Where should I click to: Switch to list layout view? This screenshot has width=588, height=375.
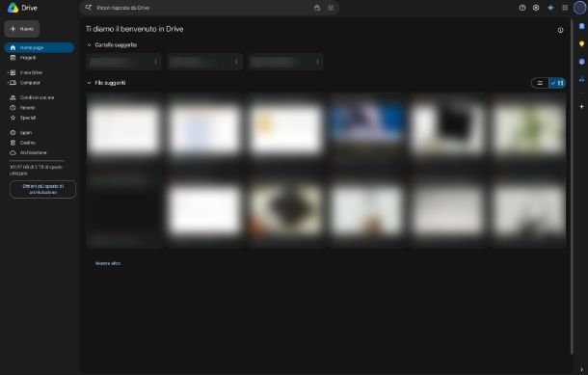[540, 83]
